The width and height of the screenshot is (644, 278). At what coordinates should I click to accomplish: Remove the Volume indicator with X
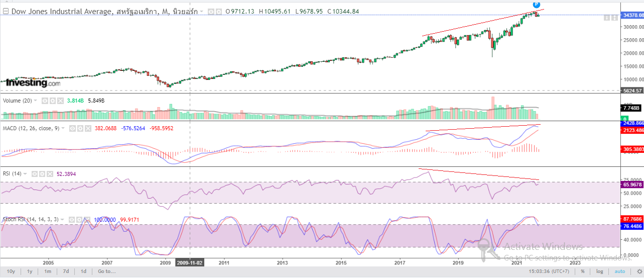coord(60,101)
